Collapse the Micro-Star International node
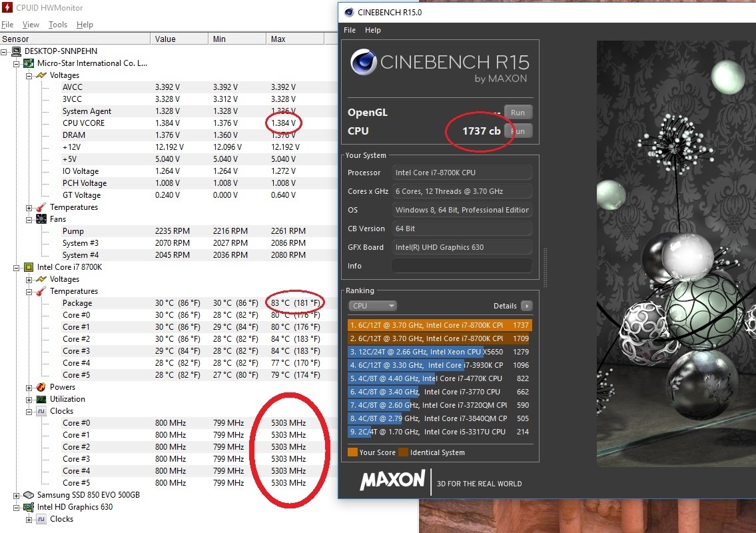Image resolution: width=756 pixels, height=533 pixels. click(17, 64)
